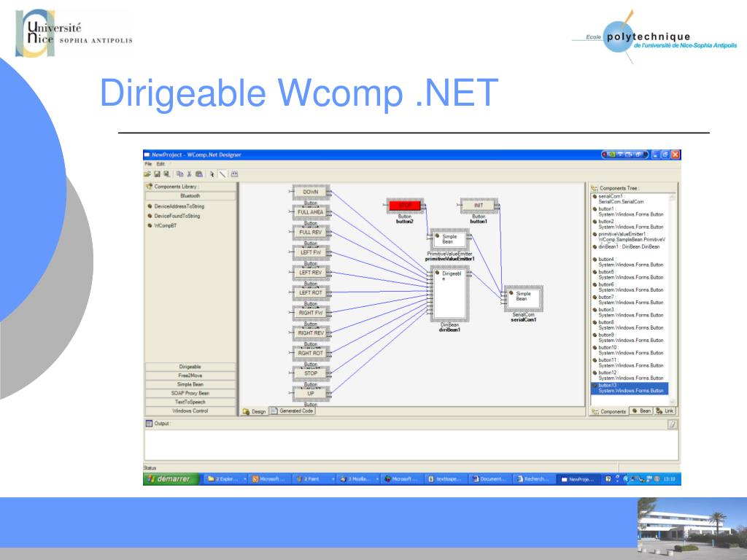The width and height of the screenshot is (747, 560).
Task: Click the Open project toolbar icon
Action: pos(147,174)
